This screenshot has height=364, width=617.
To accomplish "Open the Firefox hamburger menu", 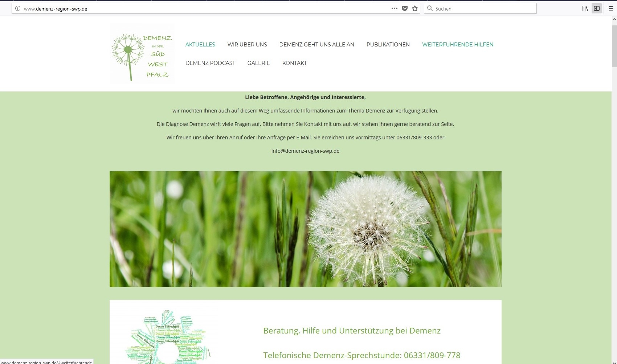I will [610, 9].
